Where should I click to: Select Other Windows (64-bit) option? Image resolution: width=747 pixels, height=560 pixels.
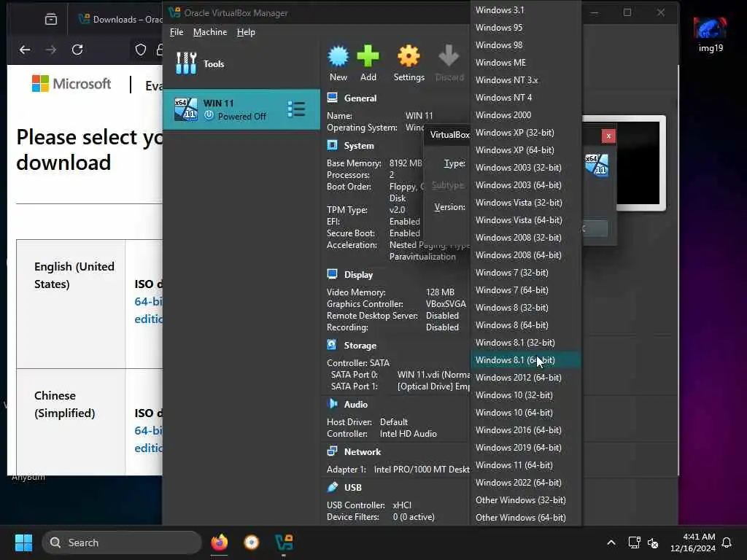526,517
